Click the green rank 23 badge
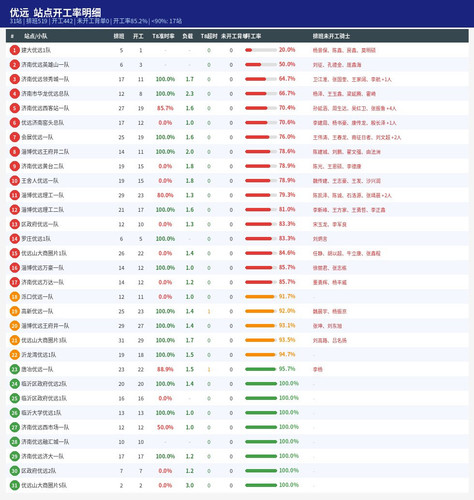 [x=14, y=369]
